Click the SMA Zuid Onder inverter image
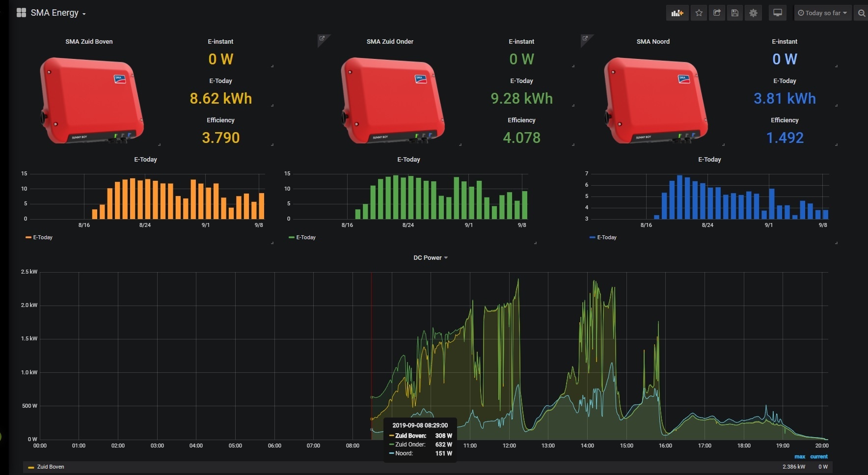Image resolution: width=868 pixels, height=475 pixels. point(393,100)
